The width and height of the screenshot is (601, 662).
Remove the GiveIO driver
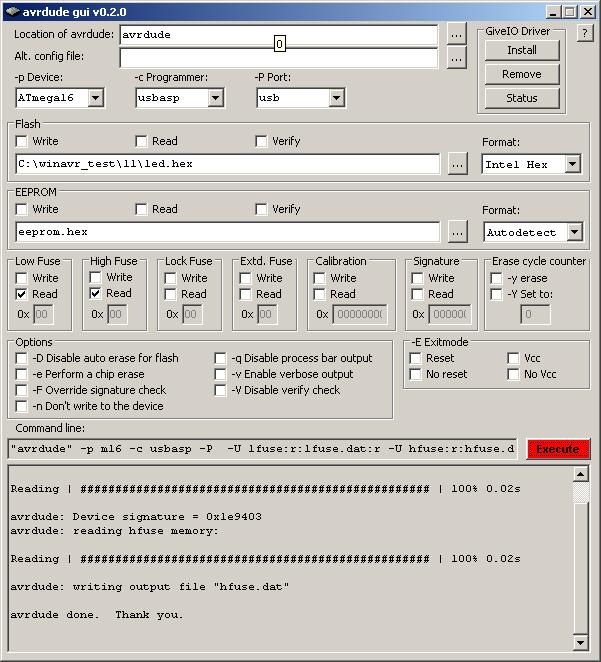point(522,74)
